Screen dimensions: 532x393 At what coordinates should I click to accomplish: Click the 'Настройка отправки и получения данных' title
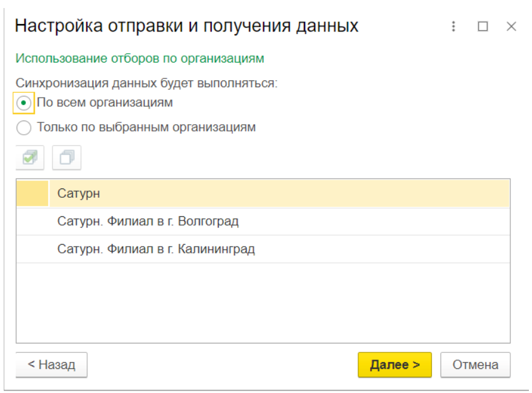click(186, 26)
